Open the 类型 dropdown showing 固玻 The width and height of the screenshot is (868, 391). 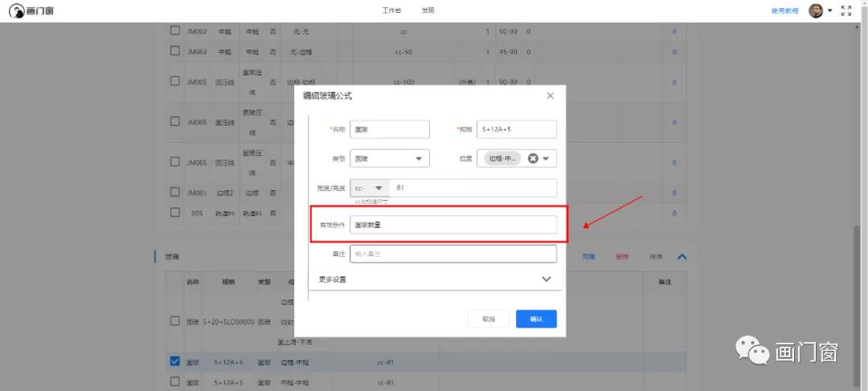tap(389, 159)
